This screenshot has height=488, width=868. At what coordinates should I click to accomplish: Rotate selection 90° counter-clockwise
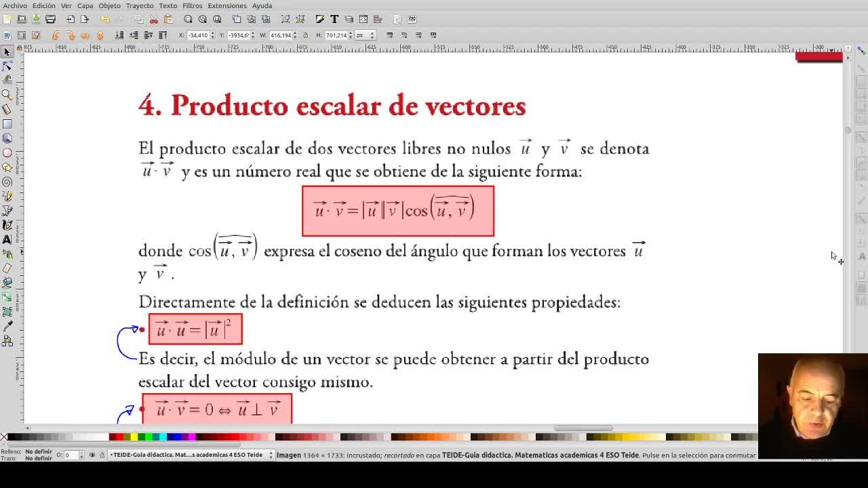click(56, 35)
